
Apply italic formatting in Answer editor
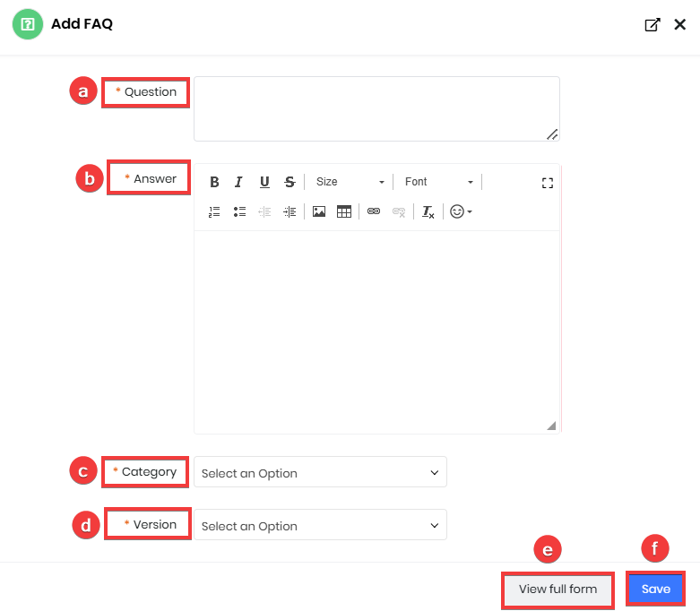238,182
